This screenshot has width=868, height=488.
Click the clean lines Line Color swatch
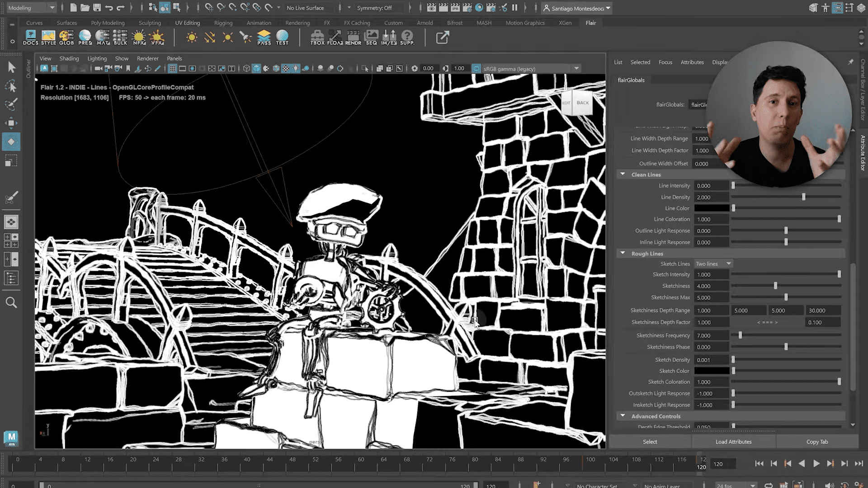tap(712, 208)
